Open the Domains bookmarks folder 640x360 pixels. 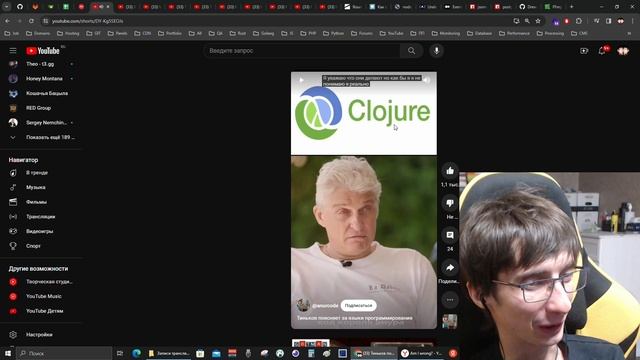[38, 33]
